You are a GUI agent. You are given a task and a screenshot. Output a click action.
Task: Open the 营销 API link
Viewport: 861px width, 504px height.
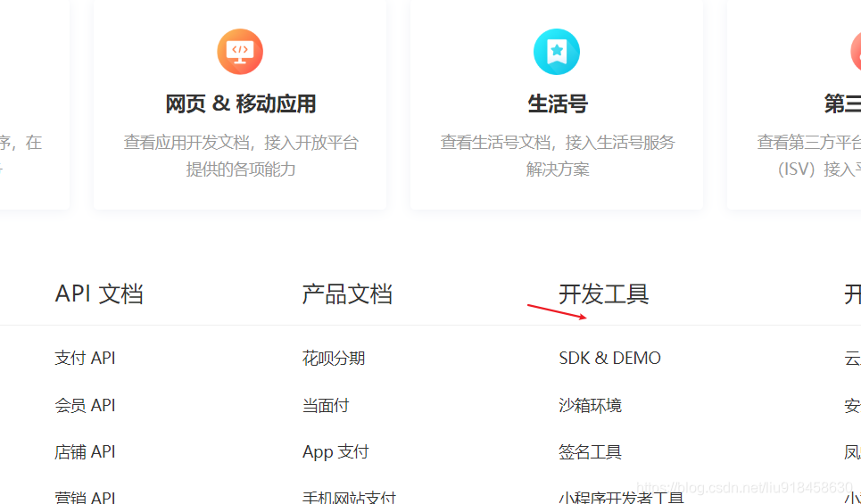[85, 496]
